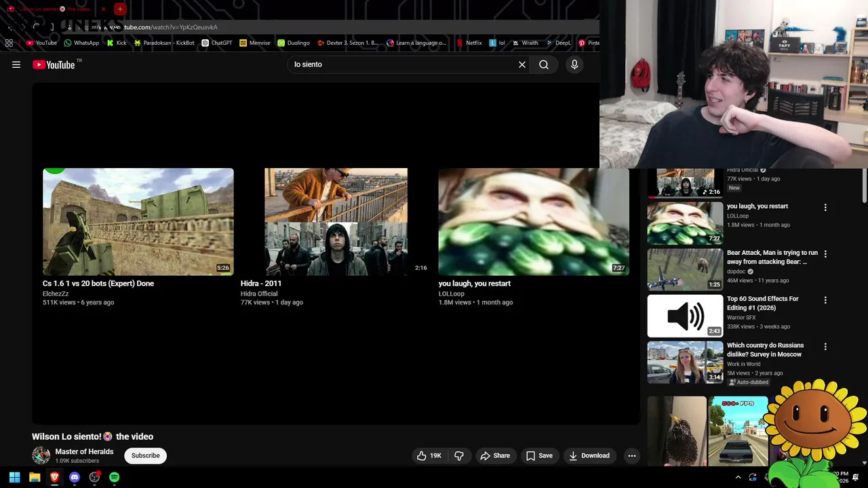This screenshot has width=868, height=488.
Task: Open options for 'you laugh, you restart' sidebar video
Action: point(825,207)
